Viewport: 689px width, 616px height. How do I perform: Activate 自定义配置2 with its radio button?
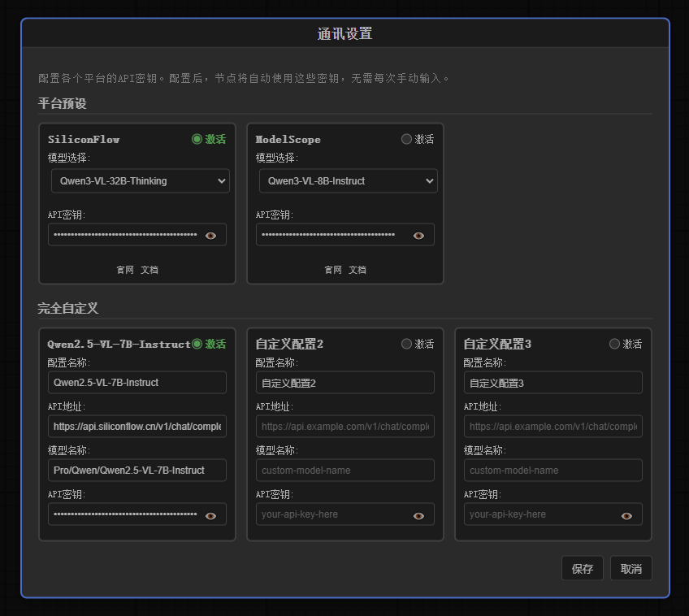pos(406,344)
